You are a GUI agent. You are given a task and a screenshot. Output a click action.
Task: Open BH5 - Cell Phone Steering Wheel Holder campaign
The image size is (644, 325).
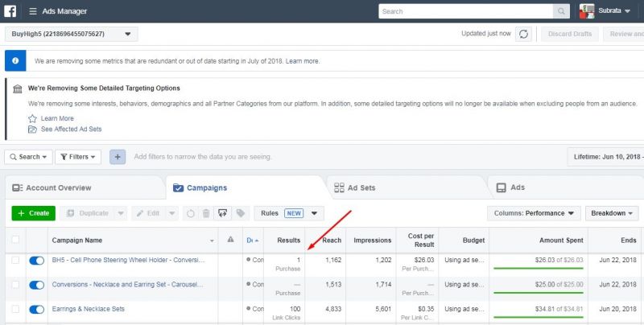click(128, 260)
